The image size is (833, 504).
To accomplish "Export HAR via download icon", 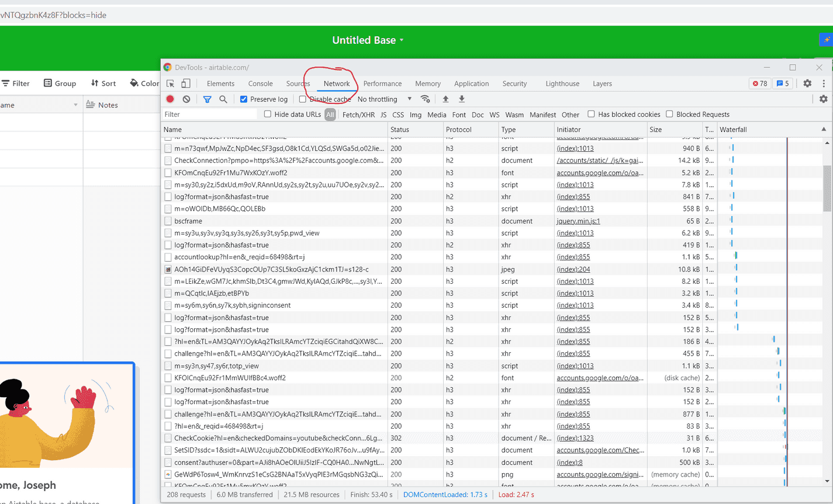I will click(x=461, y=99).
